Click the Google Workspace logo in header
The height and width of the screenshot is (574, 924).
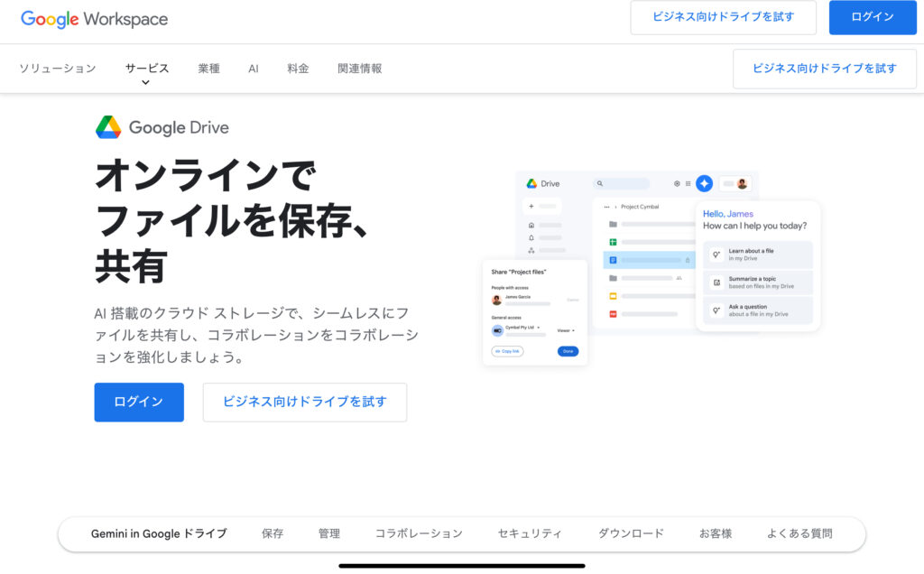[94, 18]
